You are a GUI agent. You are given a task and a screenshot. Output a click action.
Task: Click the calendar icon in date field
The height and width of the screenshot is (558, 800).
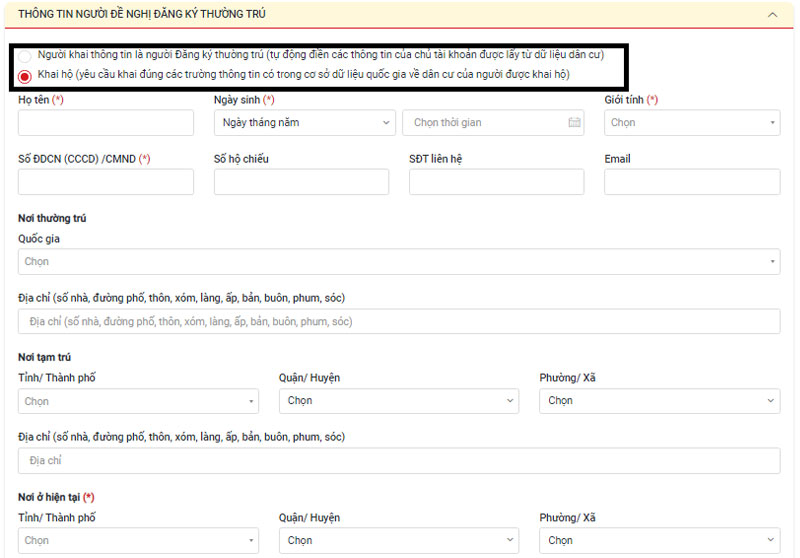[574, 123]
